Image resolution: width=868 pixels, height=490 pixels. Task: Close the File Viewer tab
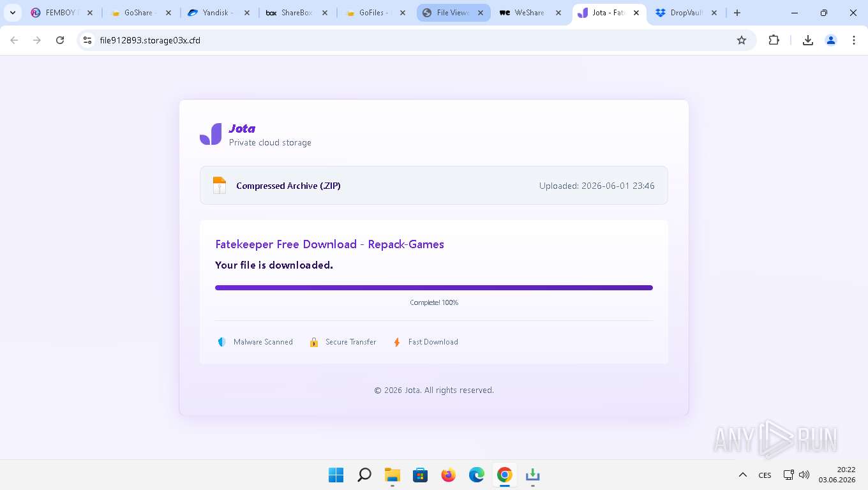click(481, 13)
